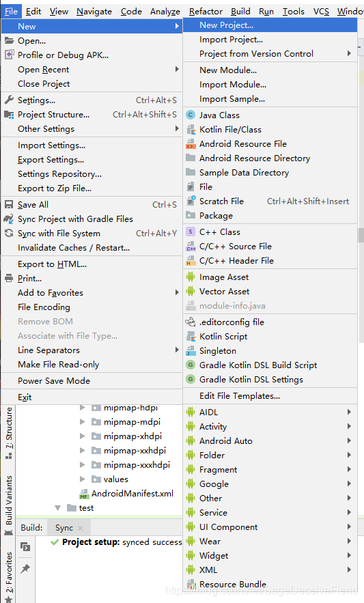Select mipmap-xxhdpi folder in project tree

click(x=135, y=450)
